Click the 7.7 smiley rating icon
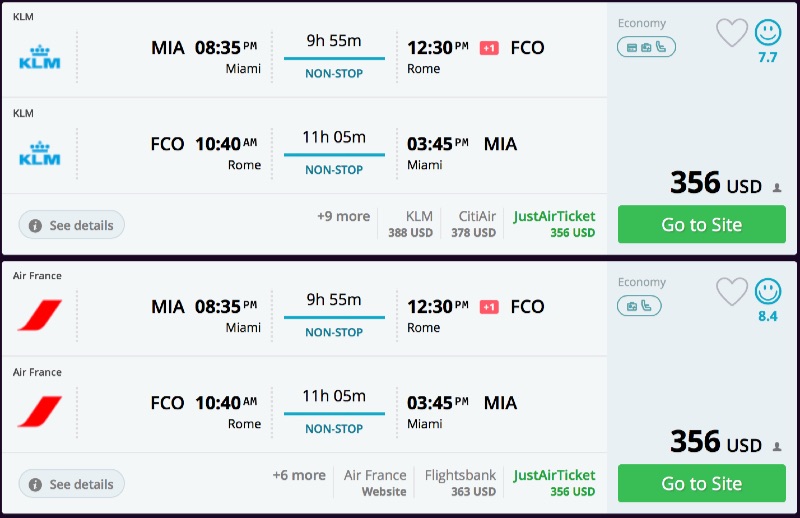 click(768, 33)
